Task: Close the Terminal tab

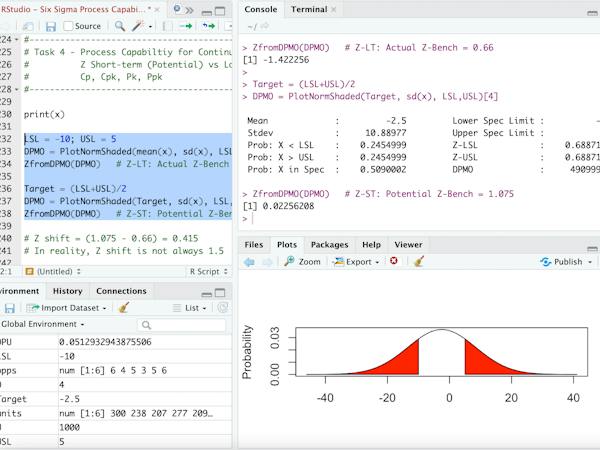Action: click(334, 10)
